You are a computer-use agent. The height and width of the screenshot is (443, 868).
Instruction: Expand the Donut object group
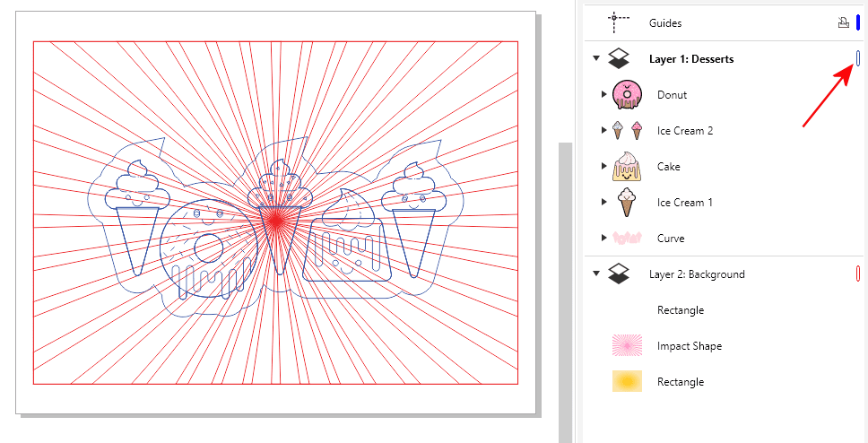pos(603,95)
